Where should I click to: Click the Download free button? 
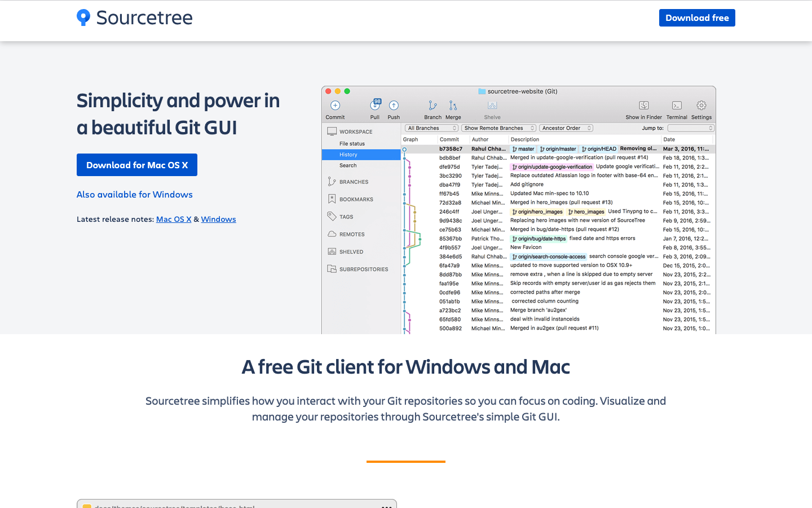(697, 18)
